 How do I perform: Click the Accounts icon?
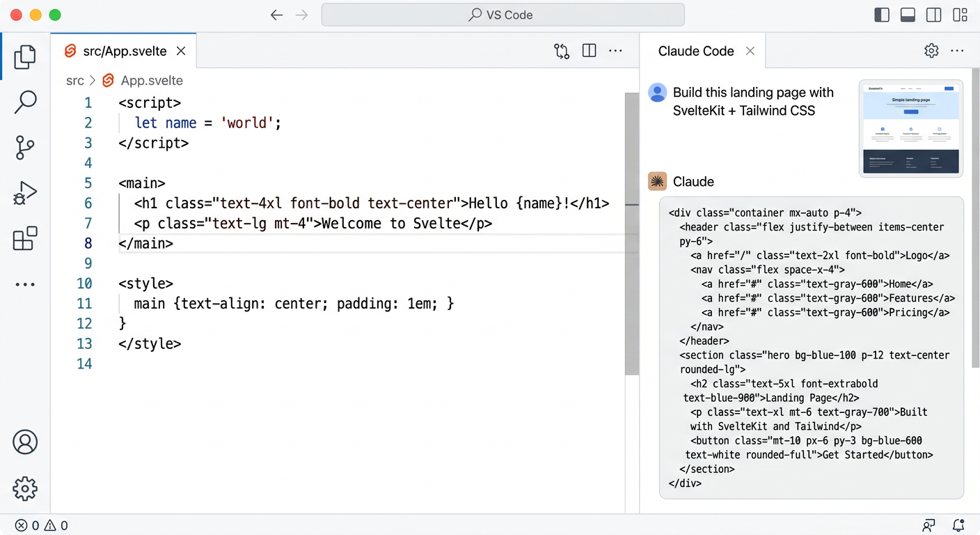25,442
